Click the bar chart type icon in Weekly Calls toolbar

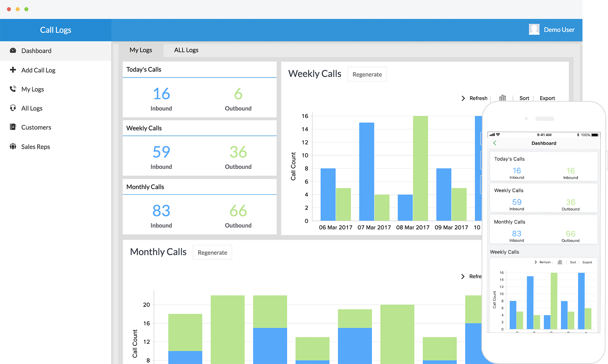coord(502,98)
